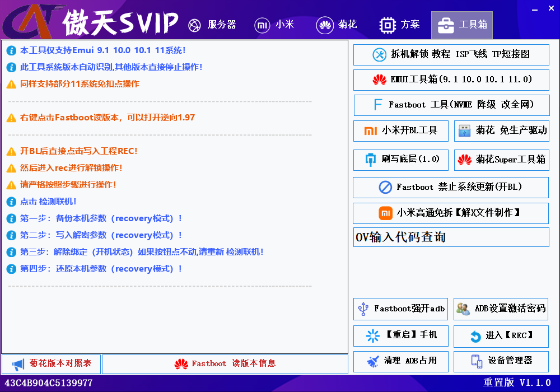Click 【重启】手机 button
Image resolution: width=560 pixels, height=392 pixels.
click(401, 335)
